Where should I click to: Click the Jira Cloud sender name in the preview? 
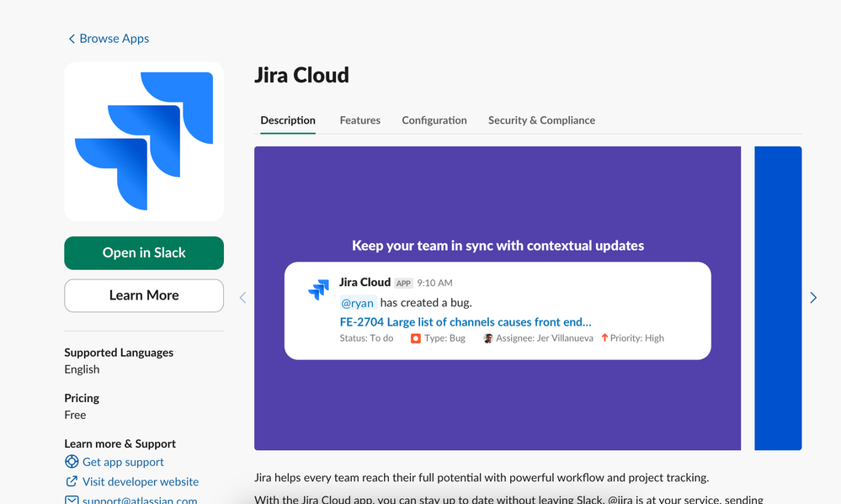(x=365, y=282)
